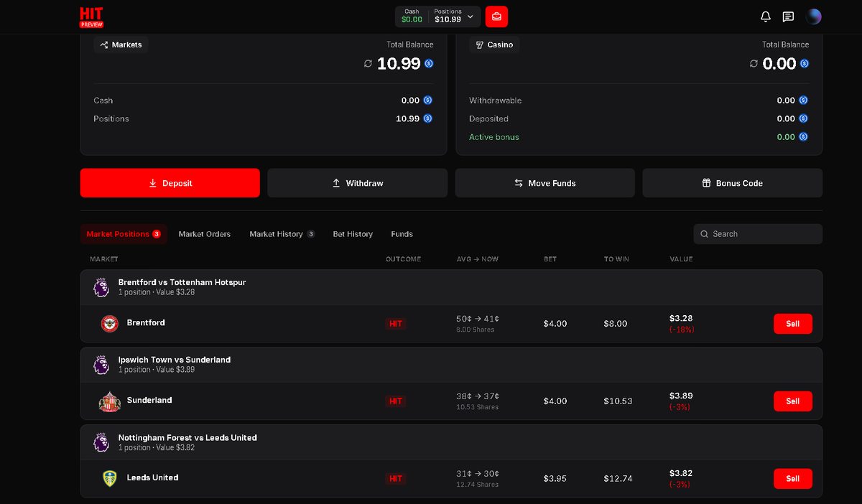Viewport: 862px width, 504px height.
Task: Click the coin icon in the Cash row
Action: [x=428, y=101]
